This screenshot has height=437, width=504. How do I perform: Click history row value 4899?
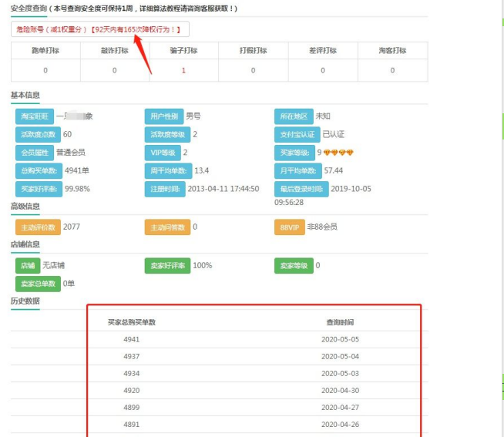pos(132,408)
